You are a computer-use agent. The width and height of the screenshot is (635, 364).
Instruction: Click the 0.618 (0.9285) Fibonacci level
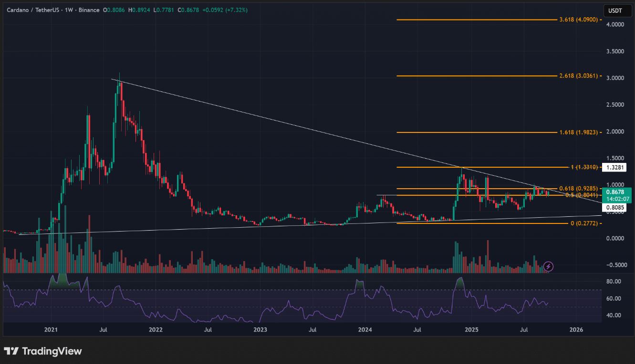tap(578, 188)
